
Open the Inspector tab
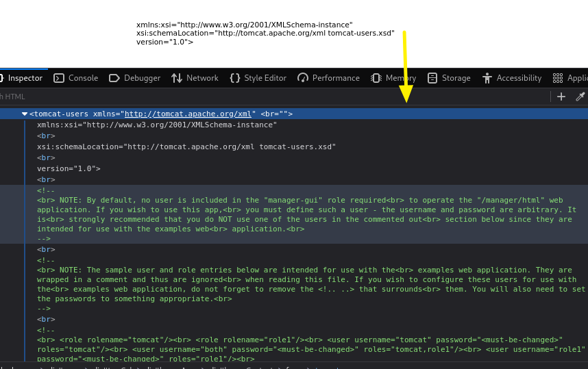coord(22,78)
